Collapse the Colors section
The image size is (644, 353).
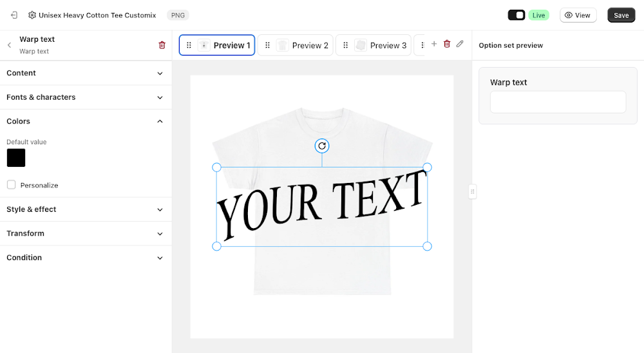86,121
